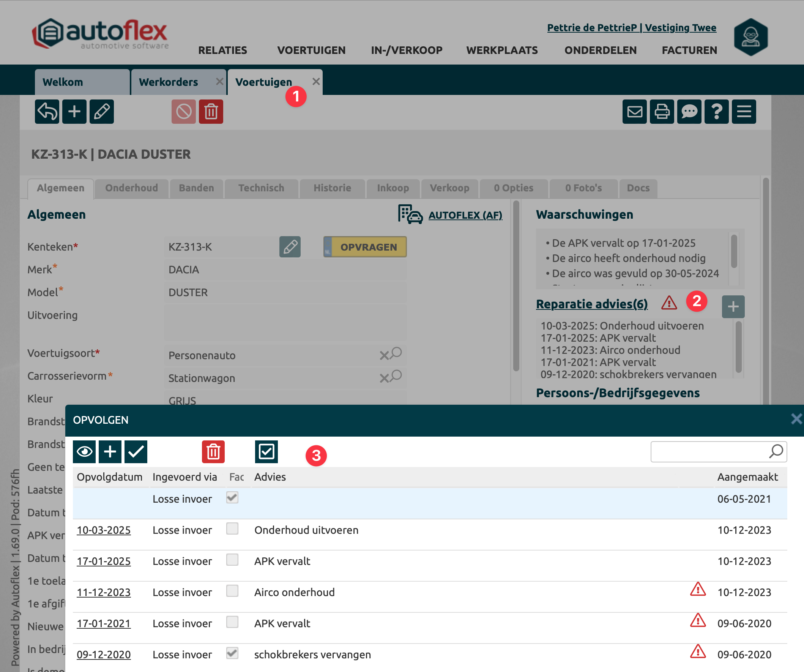Open lookup magnifier for Voertuigsoort field
This screenshot has height=672, width=804.
click(397, 352)
